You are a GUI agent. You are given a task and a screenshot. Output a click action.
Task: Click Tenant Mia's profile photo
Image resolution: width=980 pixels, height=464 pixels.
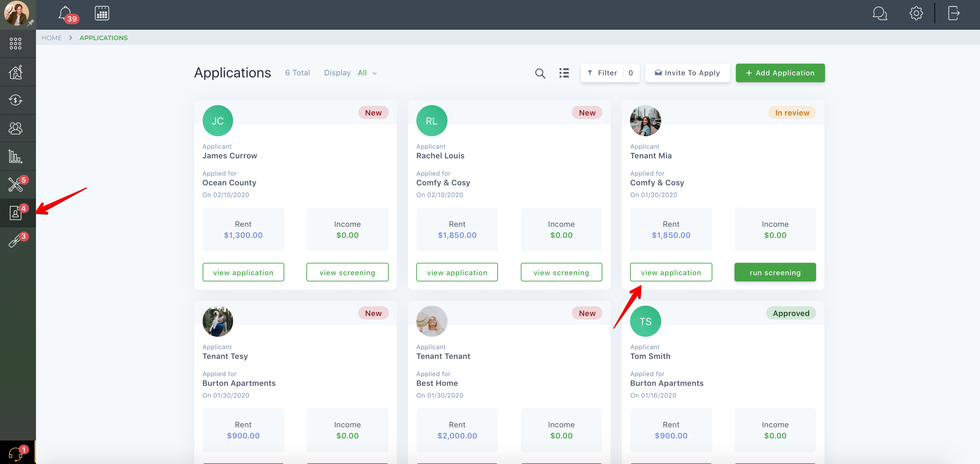645,121
